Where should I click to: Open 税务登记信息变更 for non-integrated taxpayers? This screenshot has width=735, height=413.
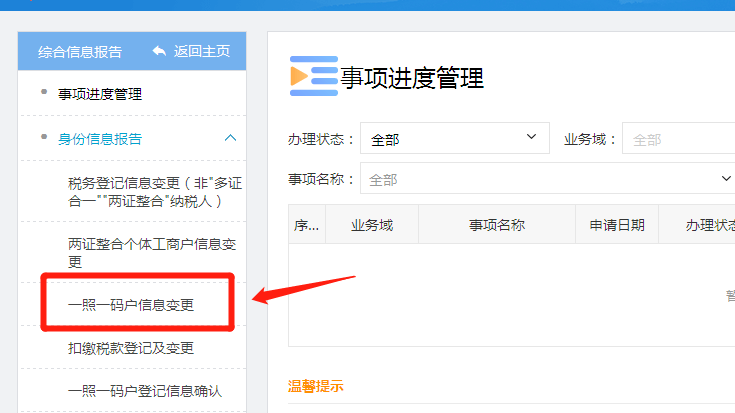(x=154, y=192)
